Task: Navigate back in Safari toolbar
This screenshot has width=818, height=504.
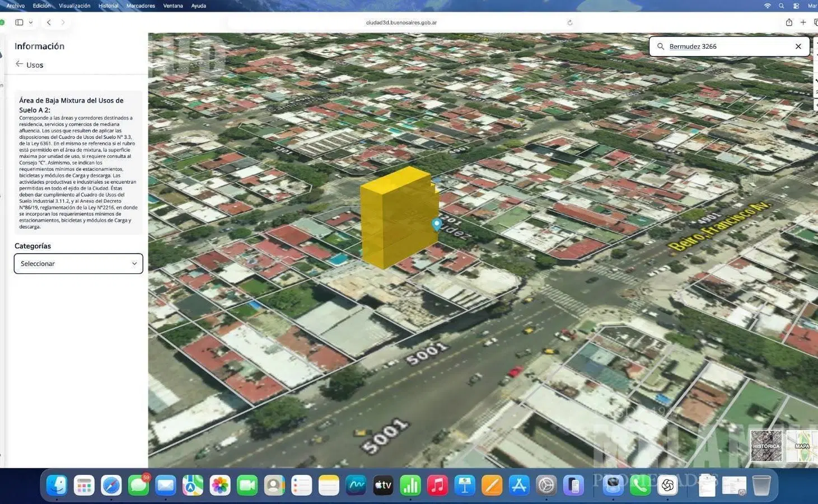Action: (x=49, y=22)
